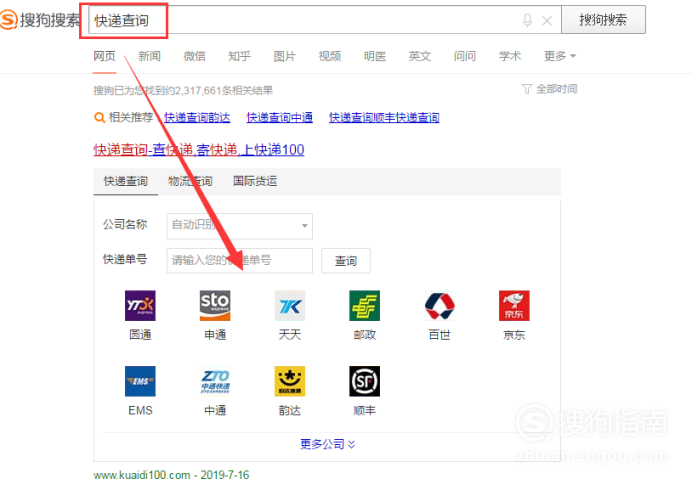This screenshot has height=490, width=692.
Task: Open the 英文 tab
Action: point(420,56)
